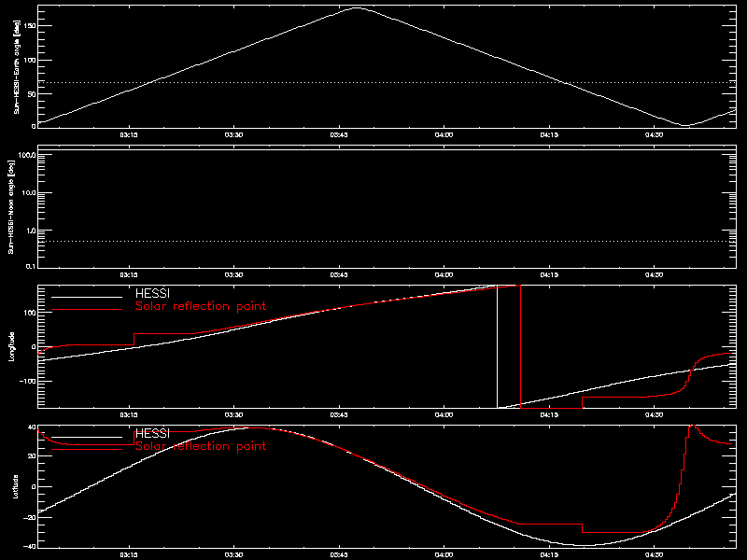Click the '1.0' tick on Sun-HESSI-Noon axis
Viewport: 747px width, 560px height.
pyautogui.click(x=31, y=231)
